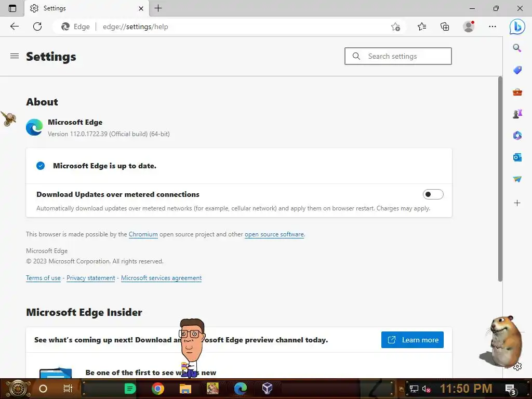Click the Search settings field
Screen dimensions: 532x399
coord(398,56)
